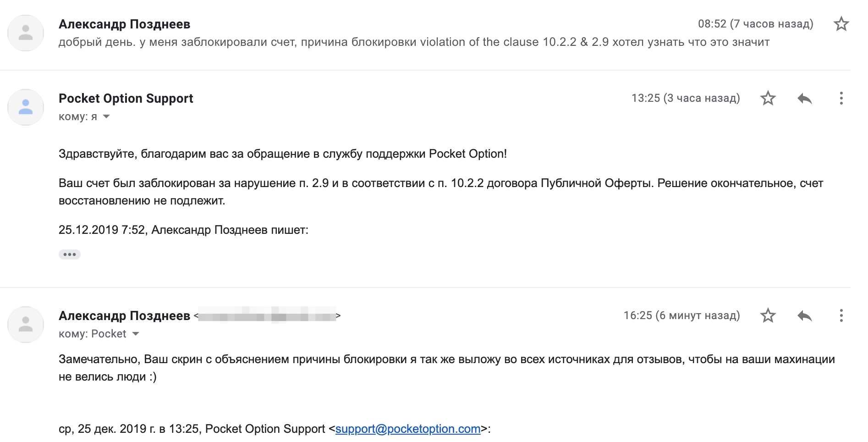Open support@pocketoption.com email link
Image resolution: width=868 pixels, height=442 pixels.
pyautogui.click(x=407, y=429)
